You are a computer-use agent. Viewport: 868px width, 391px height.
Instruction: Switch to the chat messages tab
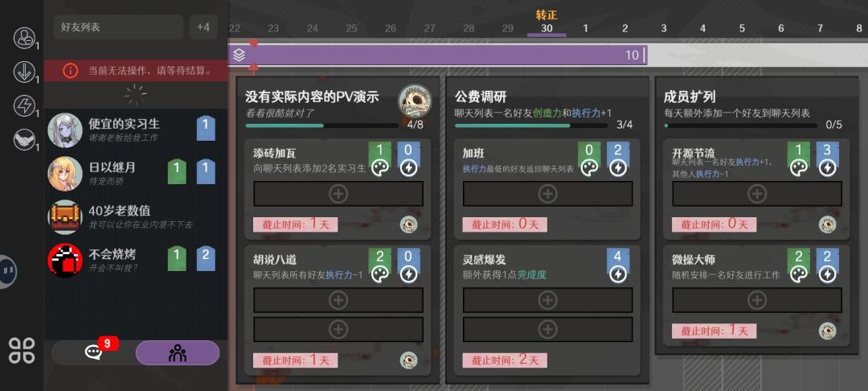(92, 353)
